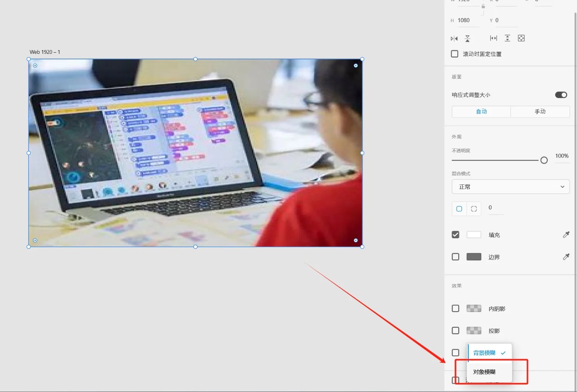Open the 混合模式 dropdown showing 正常
Image resolution: width=577 pixels, height=392 pixels.
510,187
